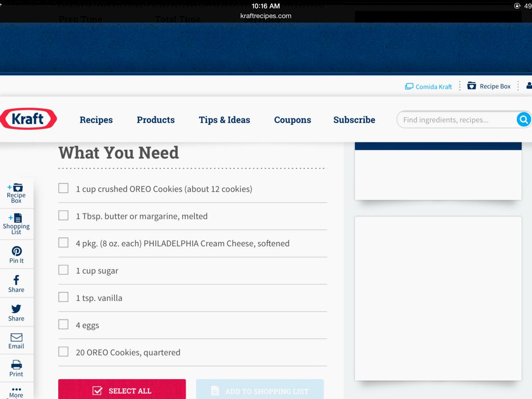Go to the Coupons section

click(x=292, y=120)
